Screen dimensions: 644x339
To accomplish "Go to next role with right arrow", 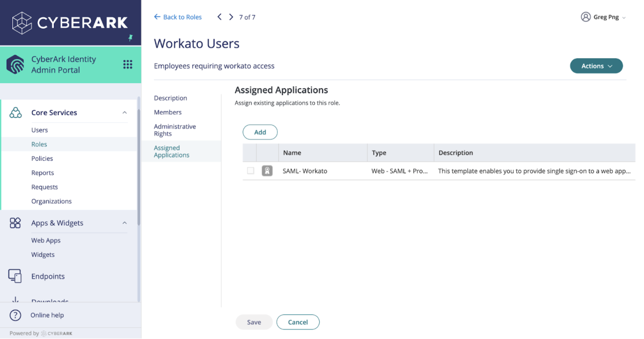I will pyautogui.click(x=231, y=17).
